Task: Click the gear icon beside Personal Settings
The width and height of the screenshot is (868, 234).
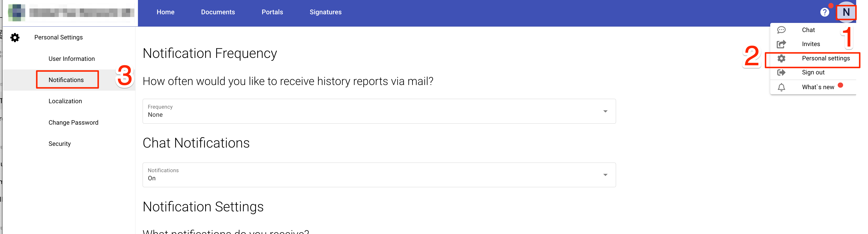Action: [15, 37]
